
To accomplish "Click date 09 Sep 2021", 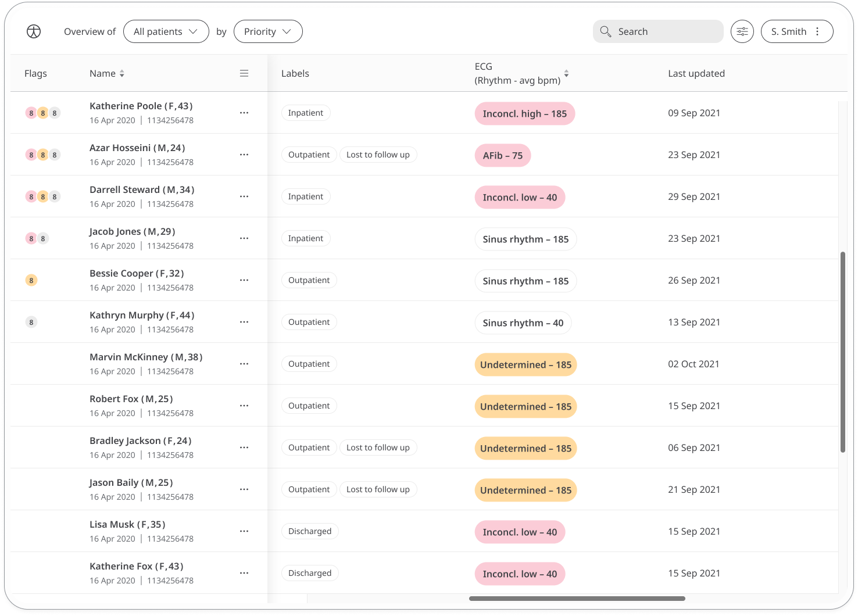I will click(694, 113).
